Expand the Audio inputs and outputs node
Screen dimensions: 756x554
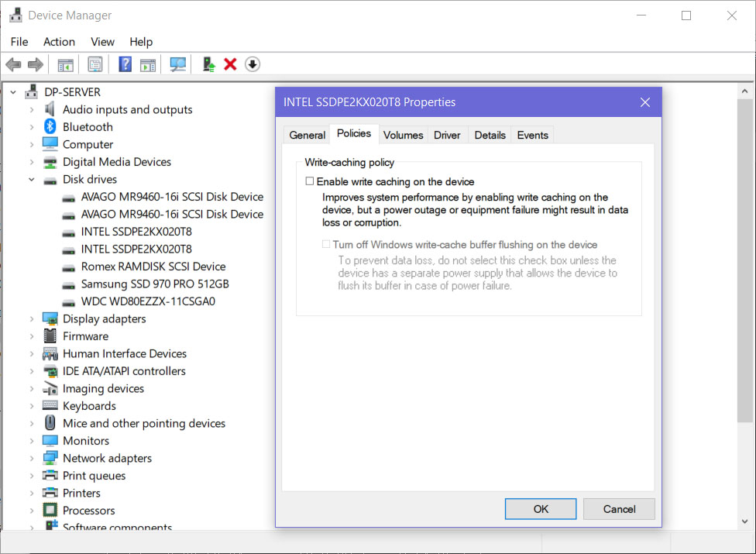click(31, 109)
